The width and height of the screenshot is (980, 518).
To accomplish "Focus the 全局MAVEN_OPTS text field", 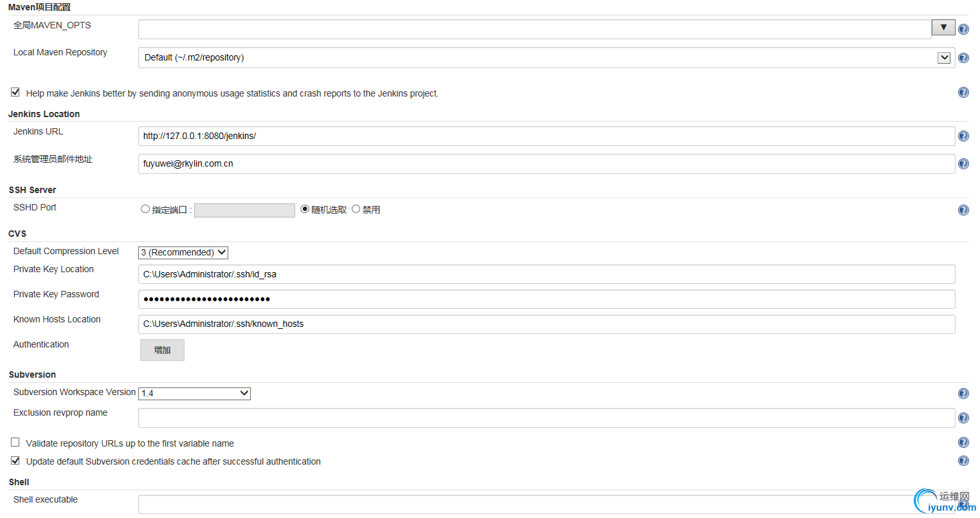I will point(535,29).
